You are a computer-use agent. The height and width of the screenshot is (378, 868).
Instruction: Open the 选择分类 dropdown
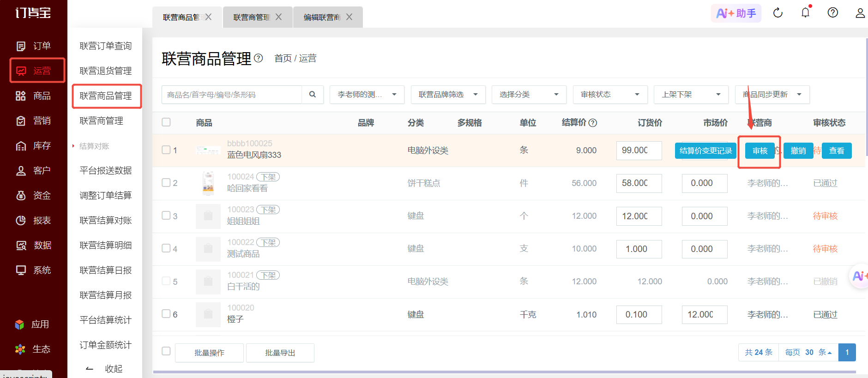(x=529, y=95)
